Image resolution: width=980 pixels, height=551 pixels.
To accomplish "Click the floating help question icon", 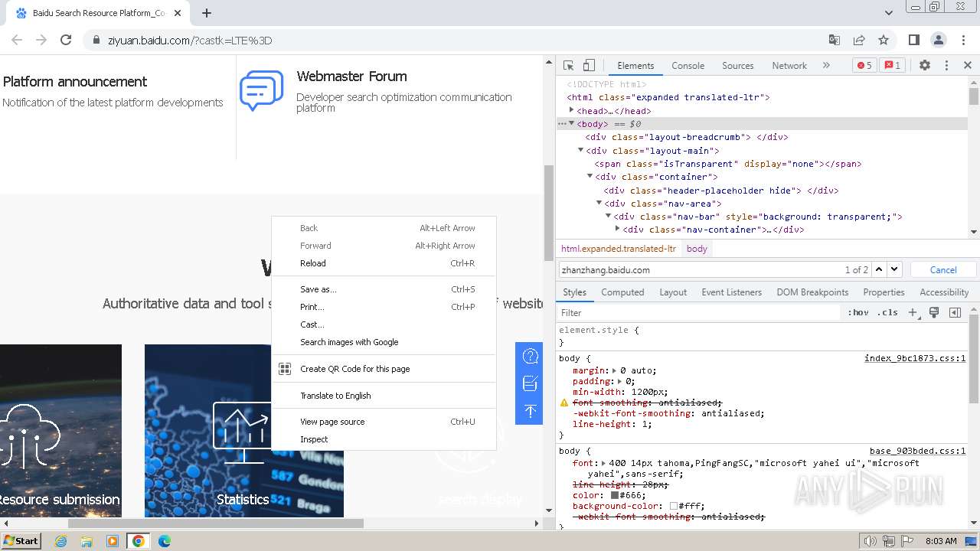I will (x=530, y=356).
